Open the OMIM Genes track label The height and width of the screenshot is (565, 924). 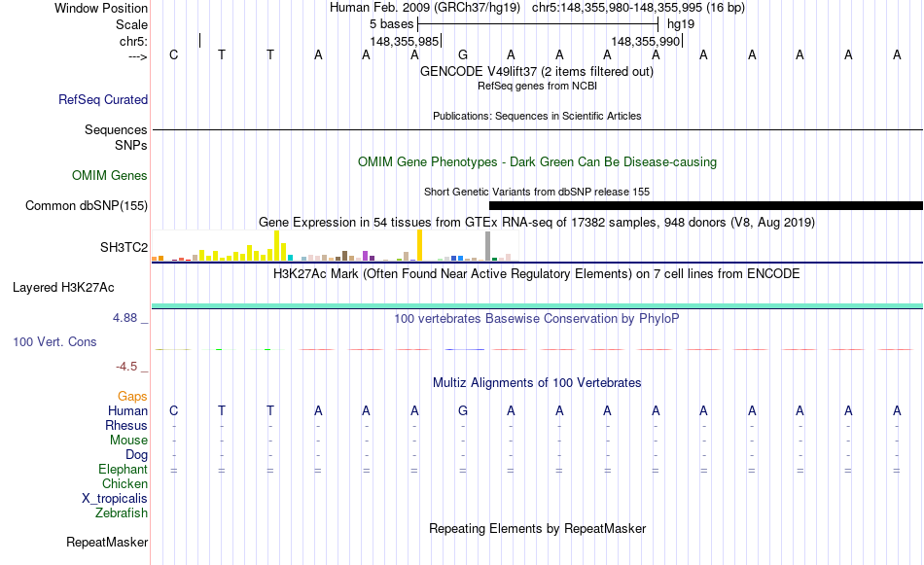[x=110, y=176]
